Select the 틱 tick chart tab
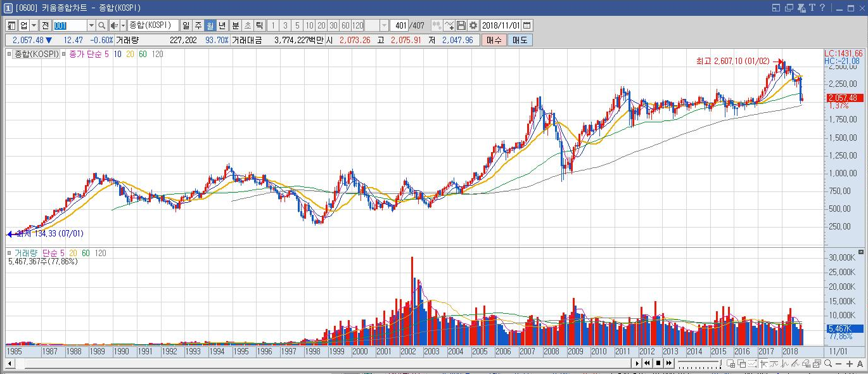Image resolution: width=868 pixels, height=374 pixels. pos(259,25)
